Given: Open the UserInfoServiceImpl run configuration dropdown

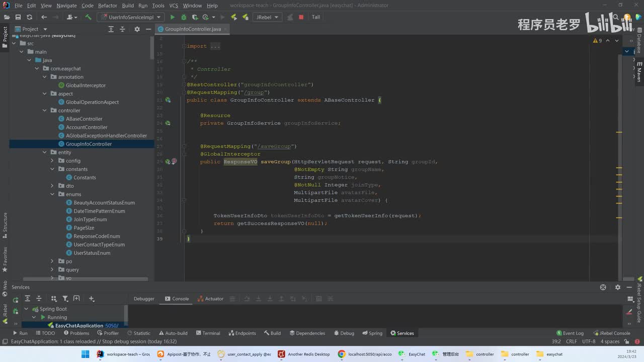Looking at the screenshot, I should click(132, 17).
